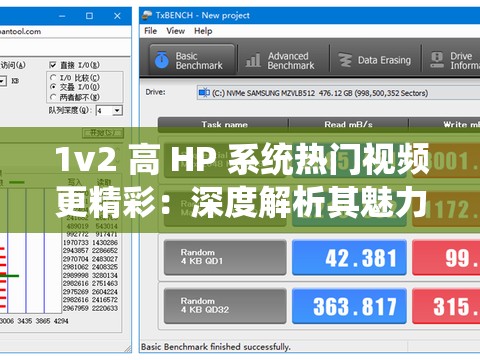The height and width of the screenshot is (360, 480).
Task: Click the 4294 axis label on the chart
Action: (x=61, y=321)
